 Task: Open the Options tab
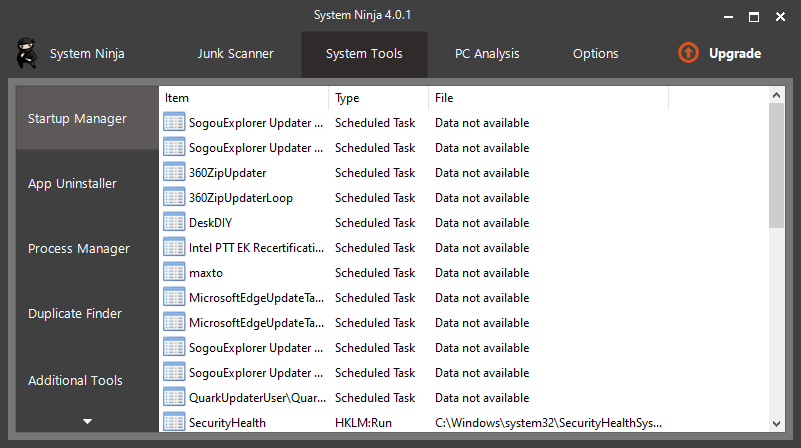596,54
